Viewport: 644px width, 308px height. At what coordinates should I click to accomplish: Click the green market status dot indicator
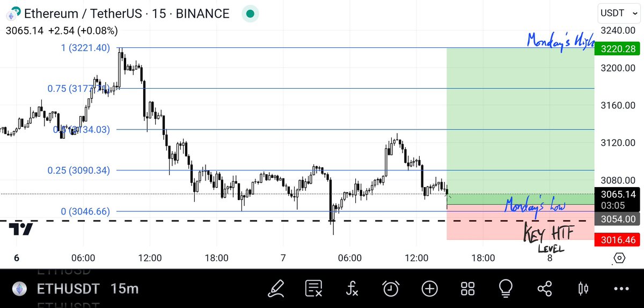[x=250, y=13]
